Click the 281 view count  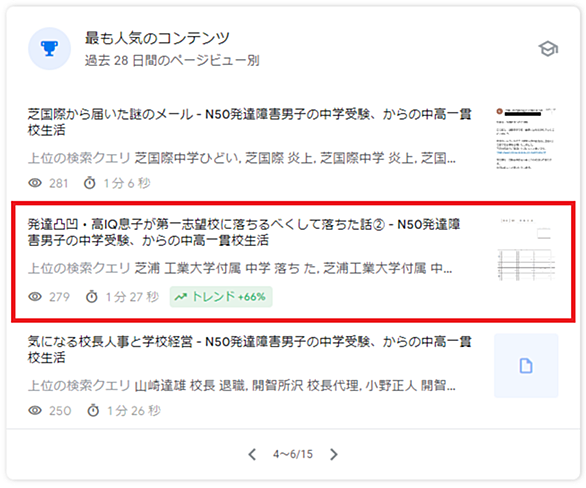[x=59, y=183]
